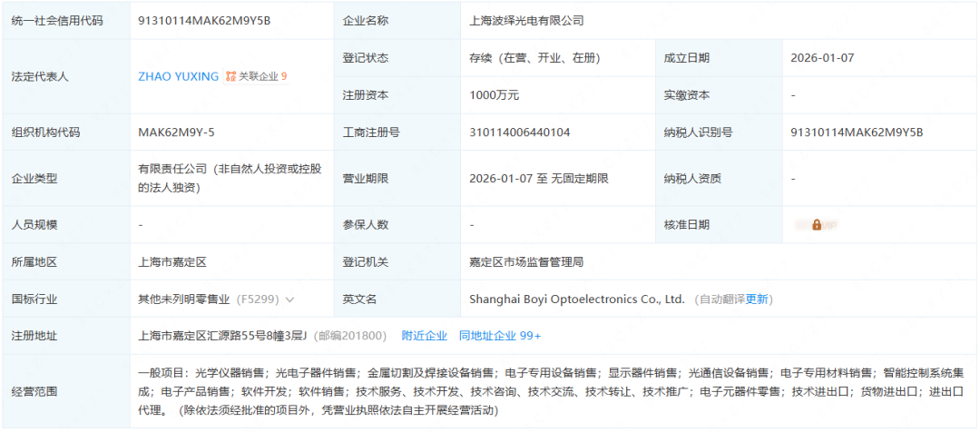Select credit code 91310114MAK62M9Y5B under 统一社会信用代码
The width and height of the screenshot is (980, 432).
pyautogui.click(x=204, y=21)
